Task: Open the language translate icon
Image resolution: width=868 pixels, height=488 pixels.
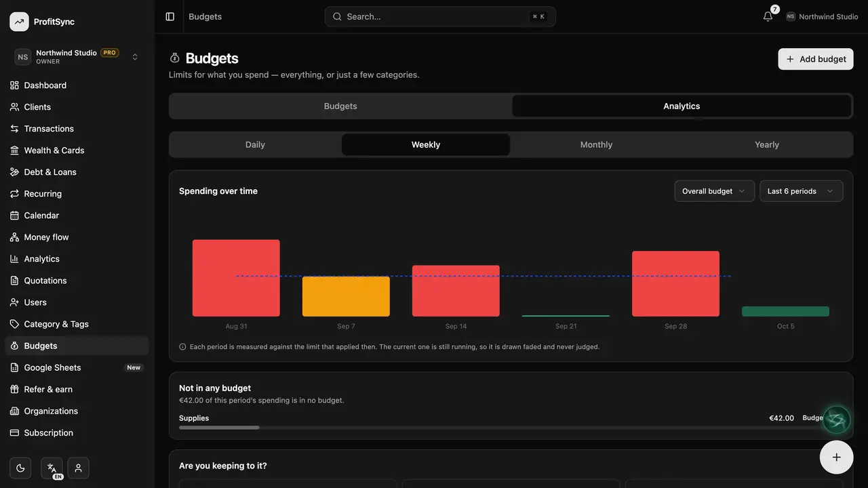Action: pyautogui.click(x=52, y=468)
